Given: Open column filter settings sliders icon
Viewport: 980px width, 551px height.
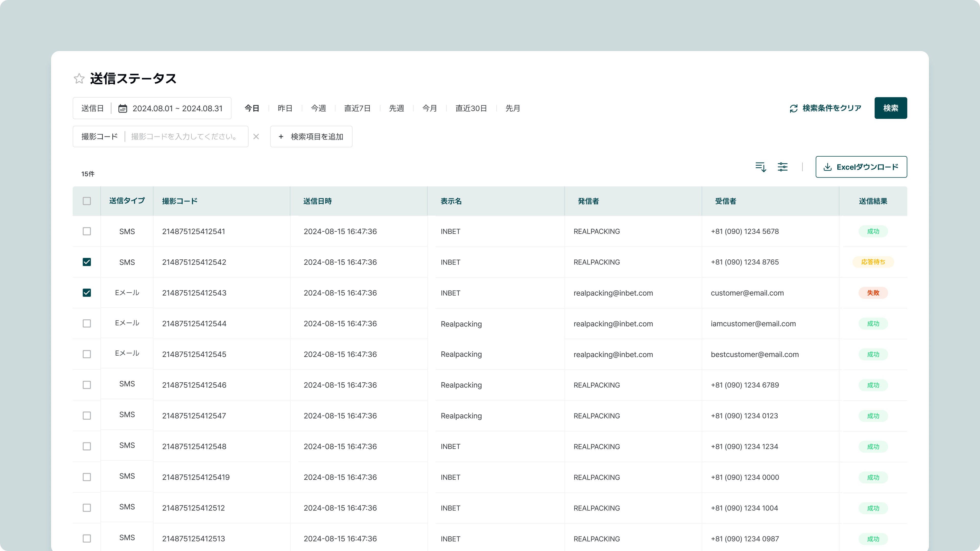Looking at the screenshot, I should tap(782, 167).
